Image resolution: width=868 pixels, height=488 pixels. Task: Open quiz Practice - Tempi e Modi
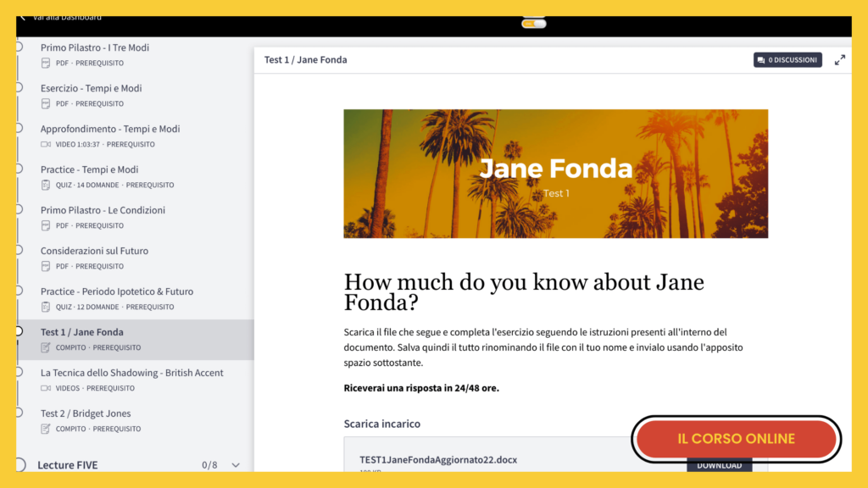[89, 169]
